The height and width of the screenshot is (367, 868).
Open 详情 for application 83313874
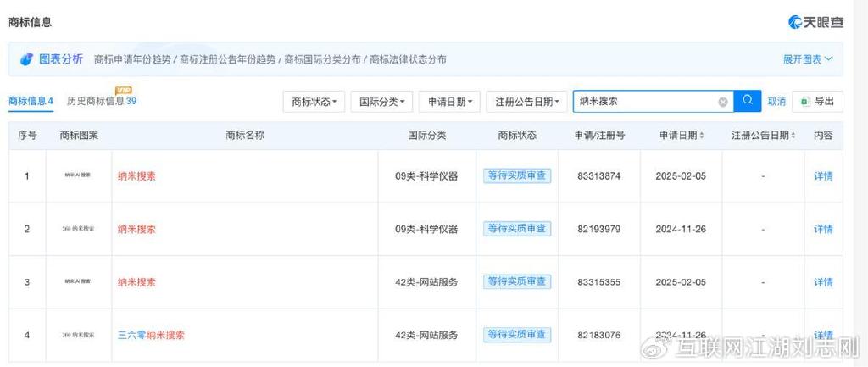(x=823, y=176)
